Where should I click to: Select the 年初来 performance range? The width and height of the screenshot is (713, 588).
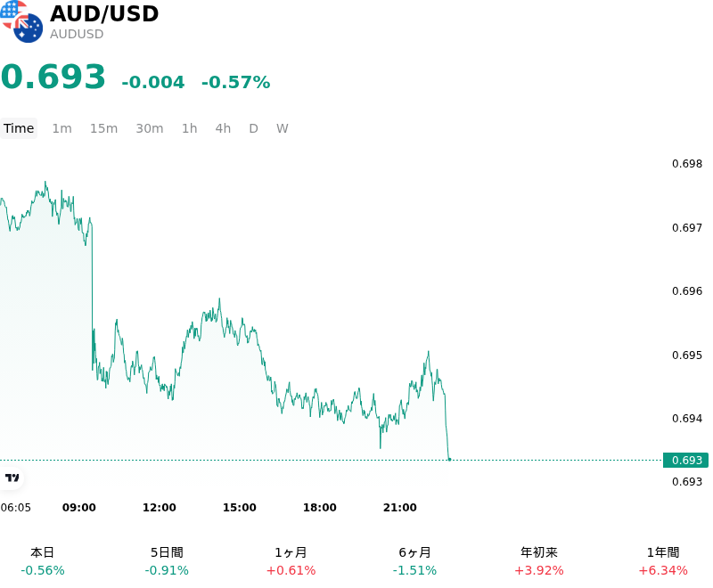click(x=539, y=561)
